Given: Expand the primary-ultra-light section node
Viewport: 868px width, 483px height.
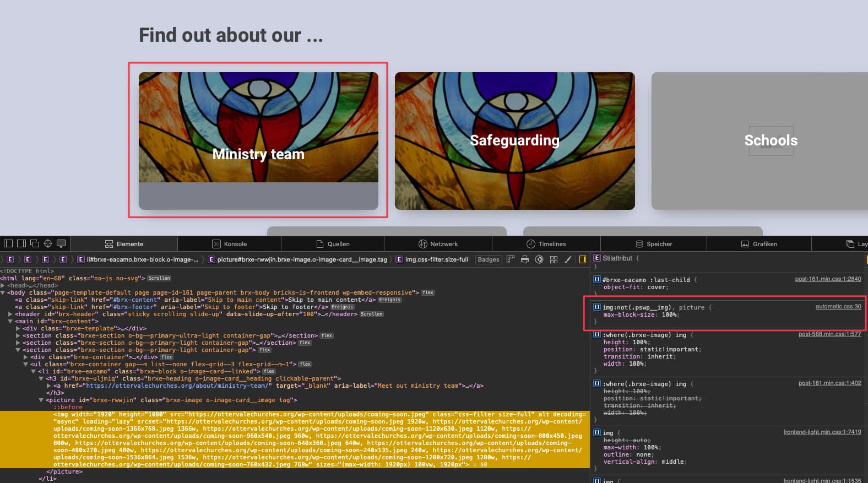Looking at the screenshot, I should [x=18, y=335].
